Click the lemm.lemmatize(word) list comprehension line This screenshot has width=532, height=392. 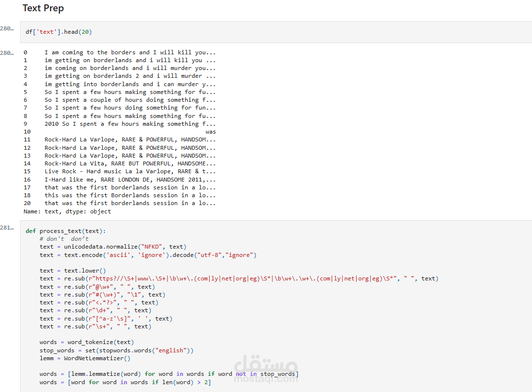[169, 374]
